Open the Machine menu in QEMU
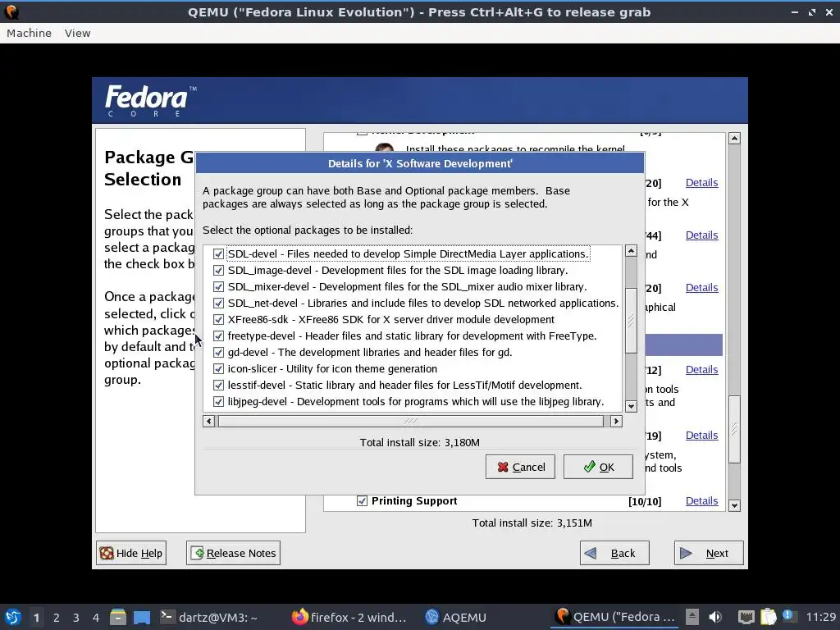This screenshot has height=630, width=840. (x=29, y=33)
